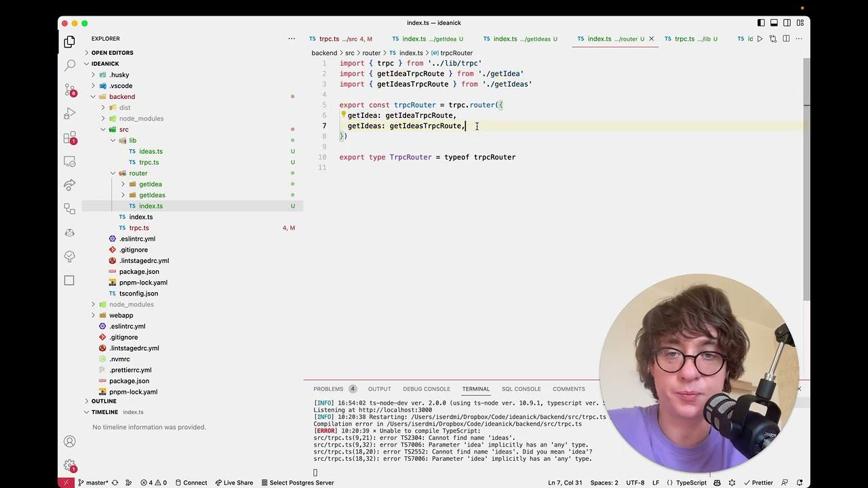This screenshot has width=868, height=488.
Task: Open the Extensions view
Action: click(69, 138)
